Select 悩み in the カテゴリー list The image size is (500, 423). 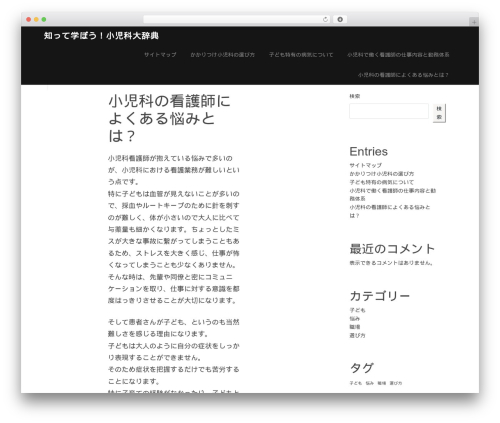click(x=355, y=319)
